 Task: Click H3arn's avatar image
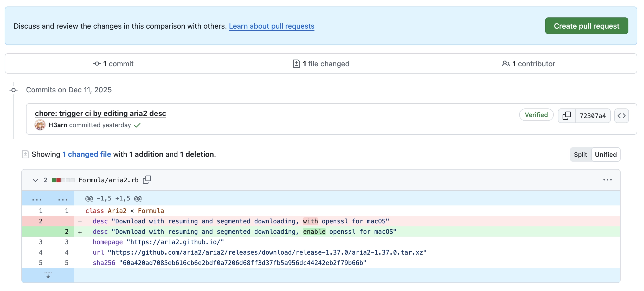click(x=40, y=125)
